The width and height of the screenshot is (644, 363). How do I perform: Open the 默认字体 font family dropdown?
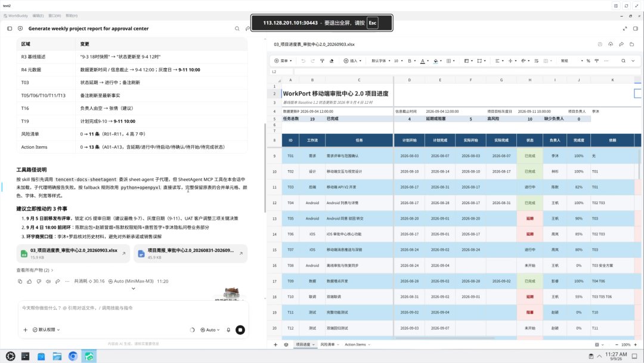[x=380, y=61]
